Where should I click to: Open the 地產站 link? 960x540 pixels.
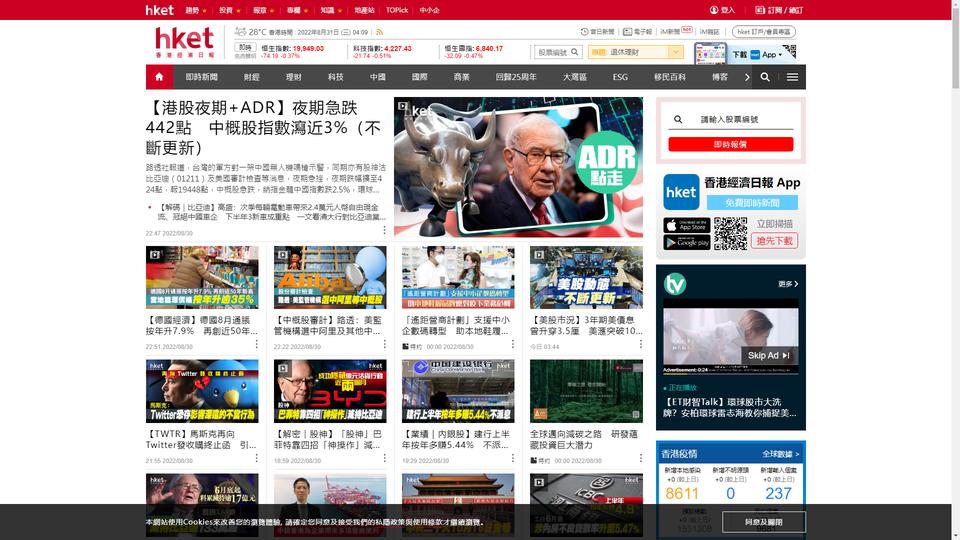click(364, 10)
